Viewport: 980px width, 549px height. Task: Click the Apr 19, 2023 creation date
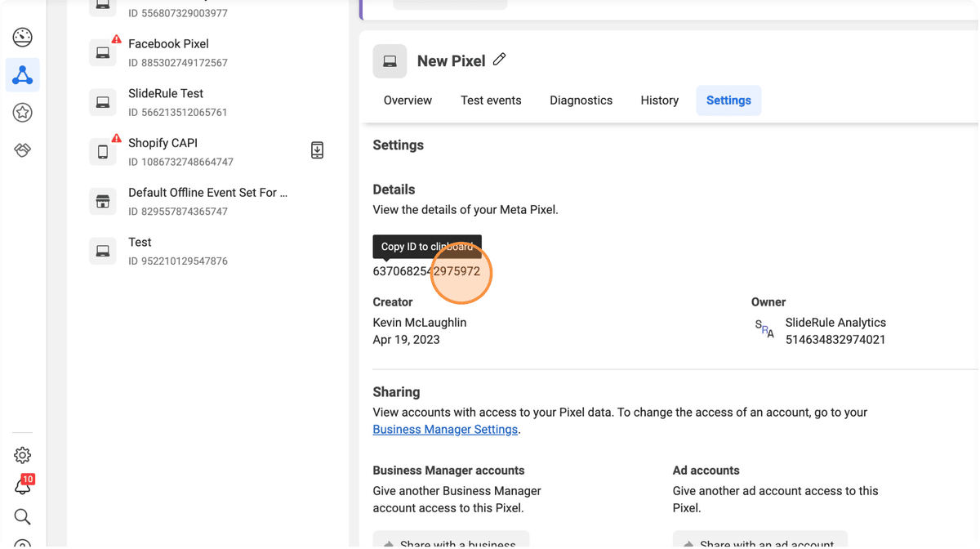406,340
